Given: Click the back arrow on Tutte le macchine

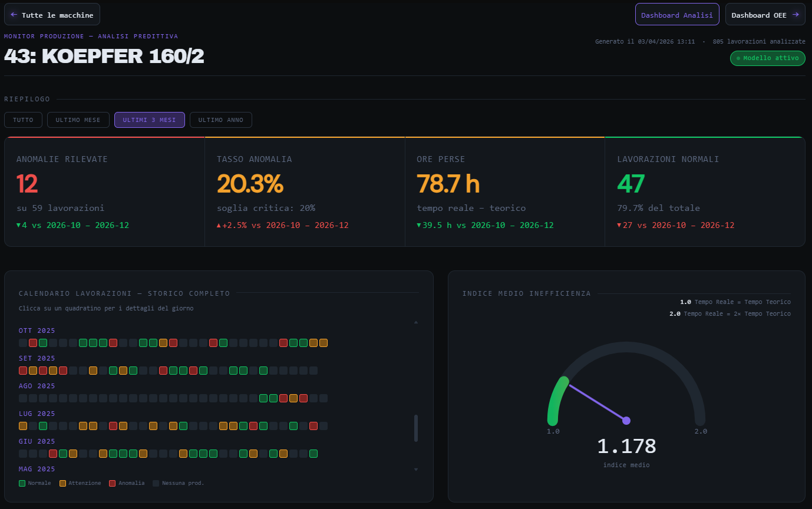Looking at the screenshot, I should [14, 14].
